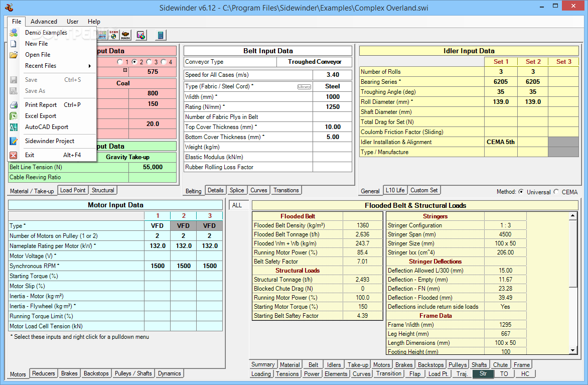
Task: Select case radio button 4
Action: point(164,62)
